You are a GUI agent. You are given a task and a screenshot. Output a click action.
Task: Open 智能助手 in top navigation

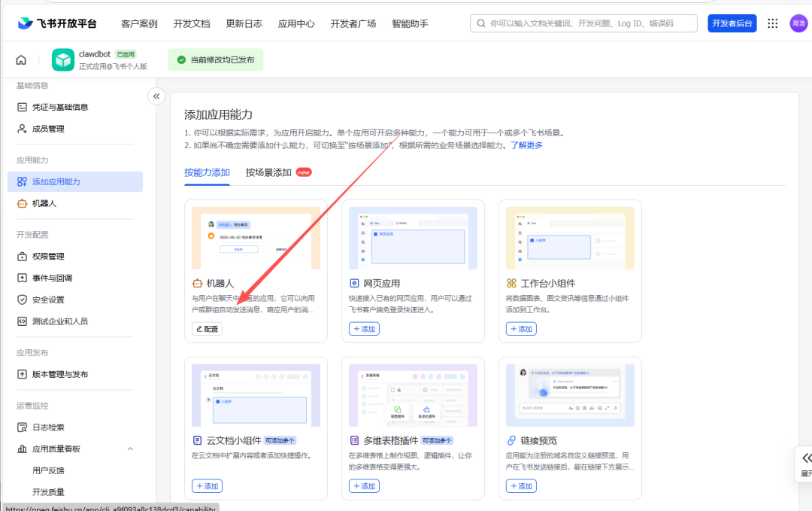pos(411,24)
